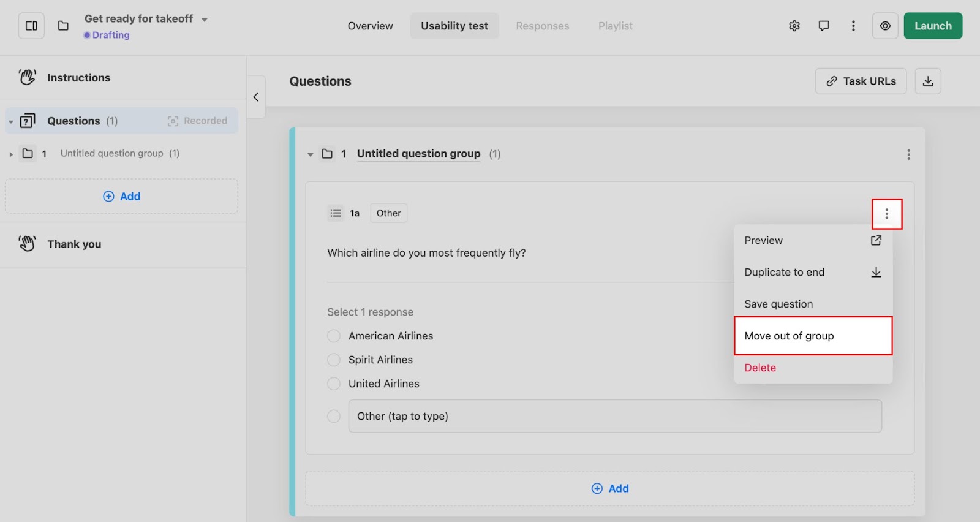The image size is (980, 522).
Task: Toggle the sidebar panel layout icon
Action: [x=31, y=26]
